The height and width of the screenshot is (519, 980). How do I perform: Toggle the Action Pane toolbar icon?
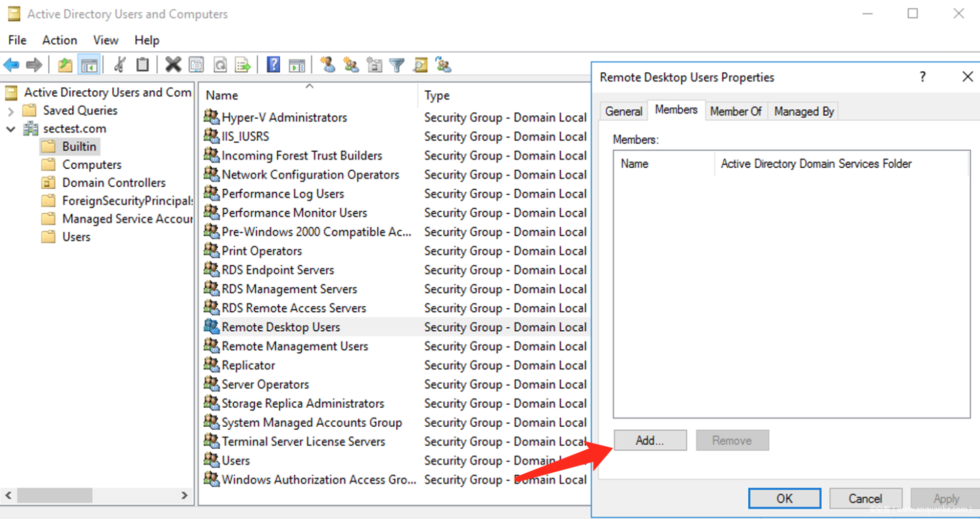point(297,65)
